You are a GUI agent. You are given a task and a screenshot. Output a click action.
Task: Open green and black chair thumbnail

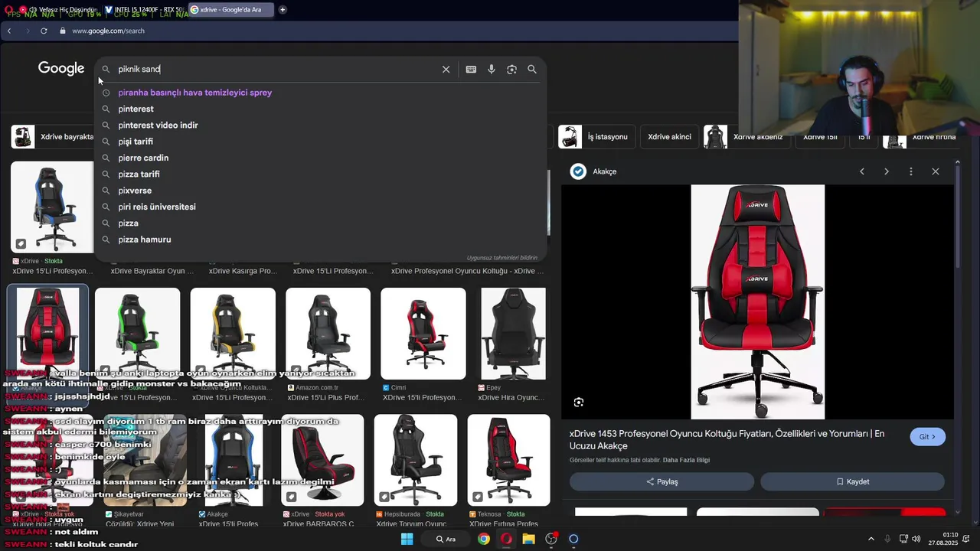click(x=138, y=334)
